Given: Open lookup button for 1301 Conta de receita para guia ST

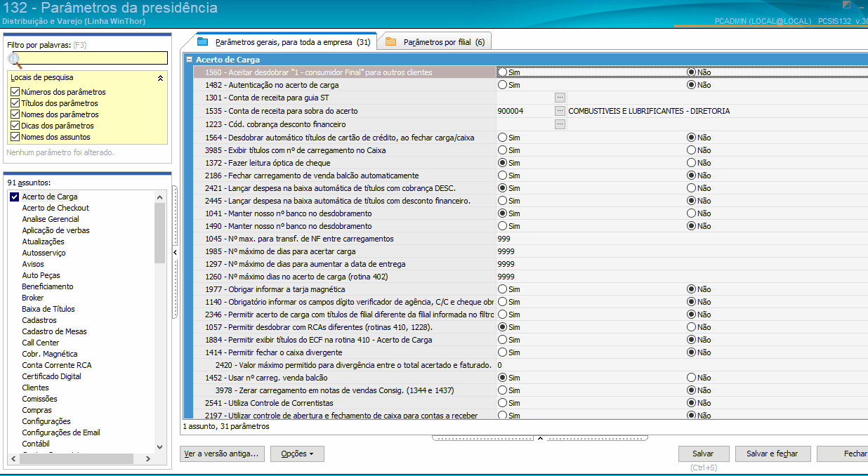Looking at the screenshot, I should tap(560, 98).
